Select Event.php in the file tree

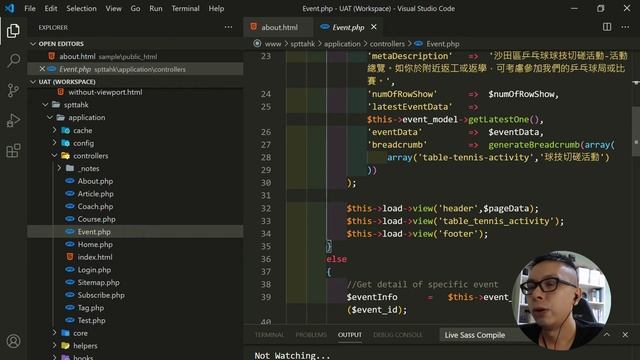(136, 231)
